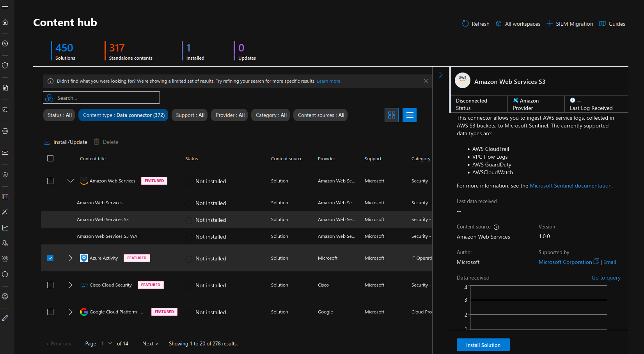Screen dimensions: 644x354
Task: Dismiss the limited results notification banner
Action: pyautogui.click(x=426, y=81)
